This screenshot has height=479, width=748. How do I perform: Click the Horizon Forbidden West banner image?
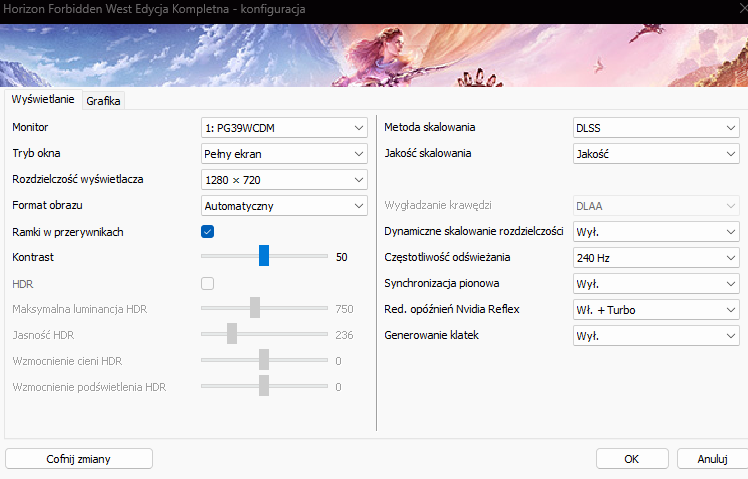pyautogui.click(x=374, y=55)
